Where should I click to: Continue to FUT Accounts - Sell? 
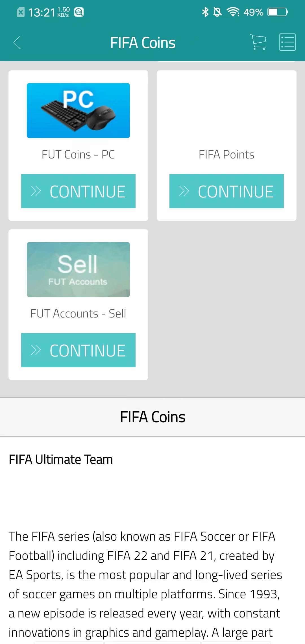78,350
